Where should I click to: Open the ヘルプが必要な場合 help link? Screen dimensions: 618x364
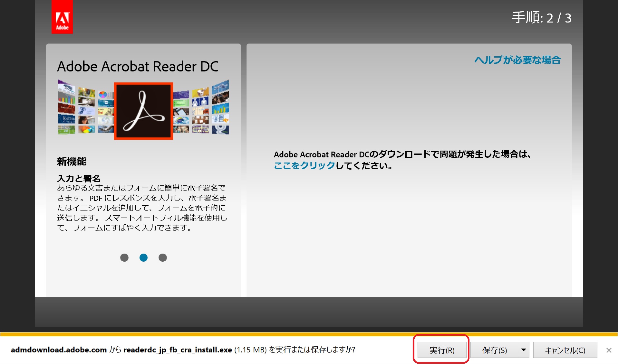[517, 60]
